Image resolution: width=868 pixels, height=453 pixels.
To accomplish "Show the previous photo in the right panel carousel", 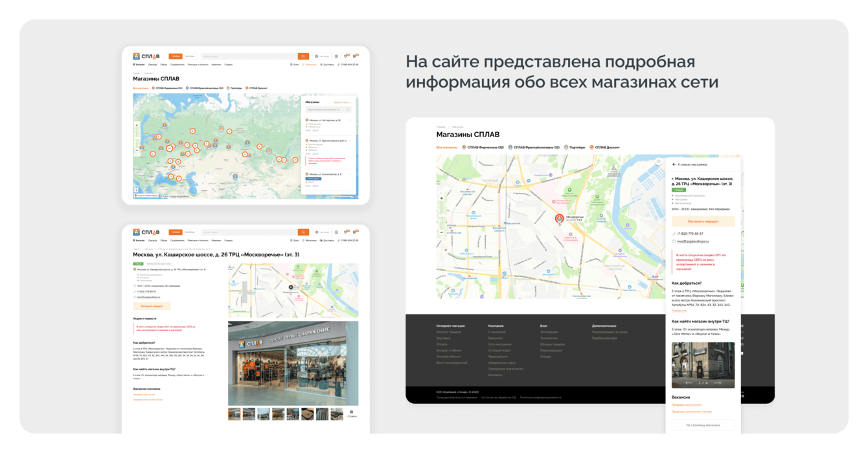I will click(689, 383).
